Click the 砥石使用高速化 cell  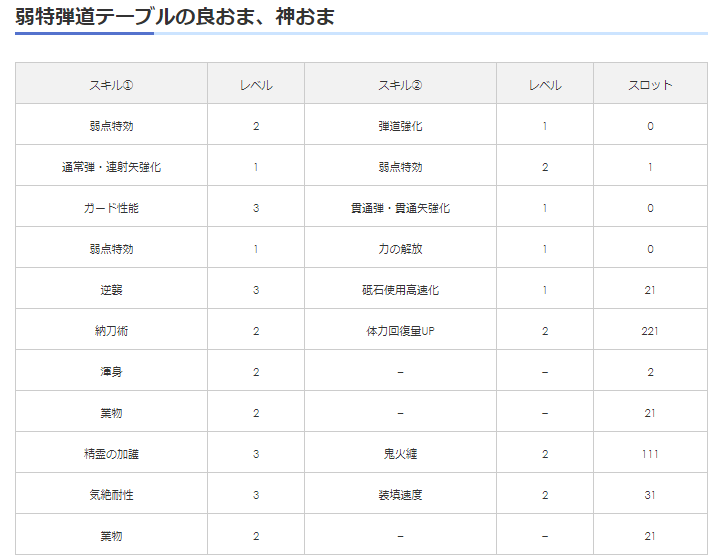400,290
